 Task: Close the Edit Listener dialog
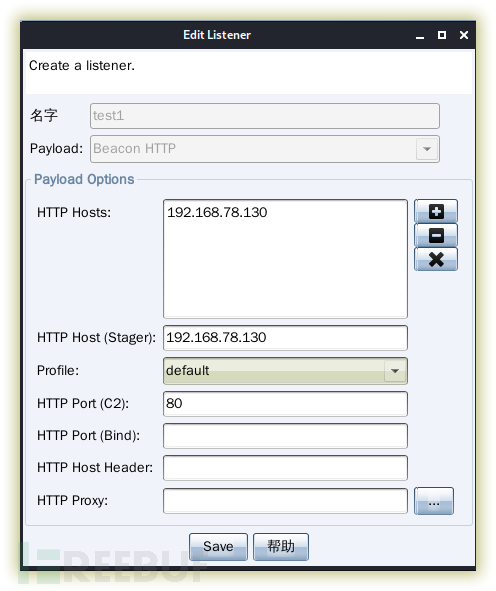point(464,35)
